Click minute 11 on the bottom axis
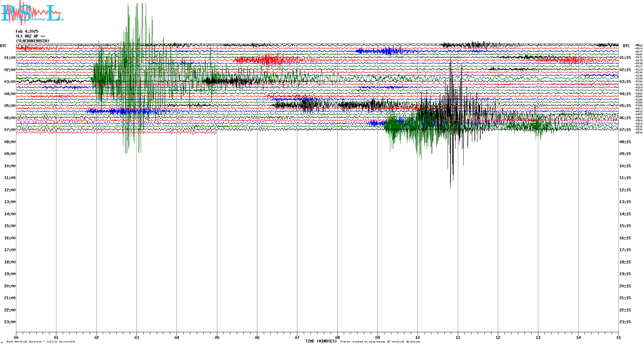The height and width of the screenshot is (346, 644). 458,338
